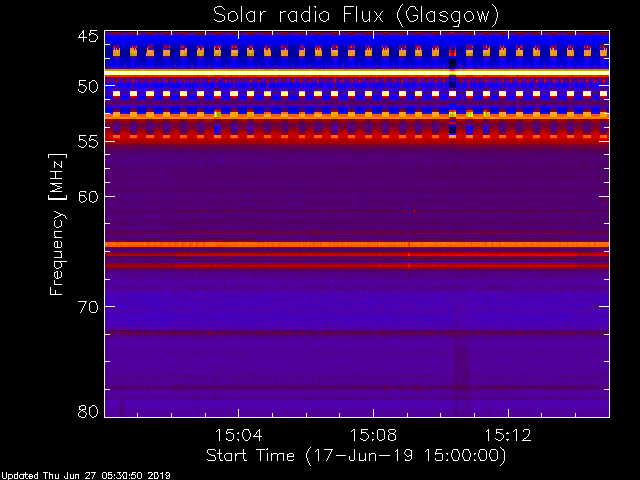The width and height of the screenshot is (640, 480).
Task: Click the 45 MHz frequency tick label
Action: [88, 37]
